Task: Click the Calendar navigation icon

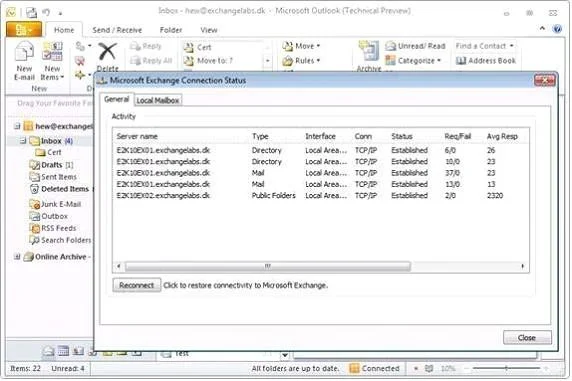Action: click(x=63, y=351)
